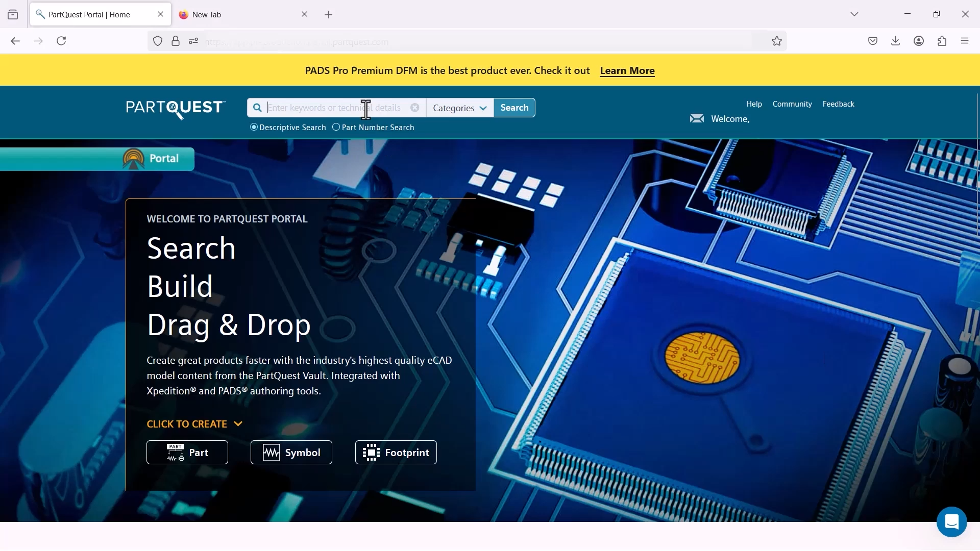Click the Save to Pocket icon
980x551 pixels.
[x=873, y=41]
